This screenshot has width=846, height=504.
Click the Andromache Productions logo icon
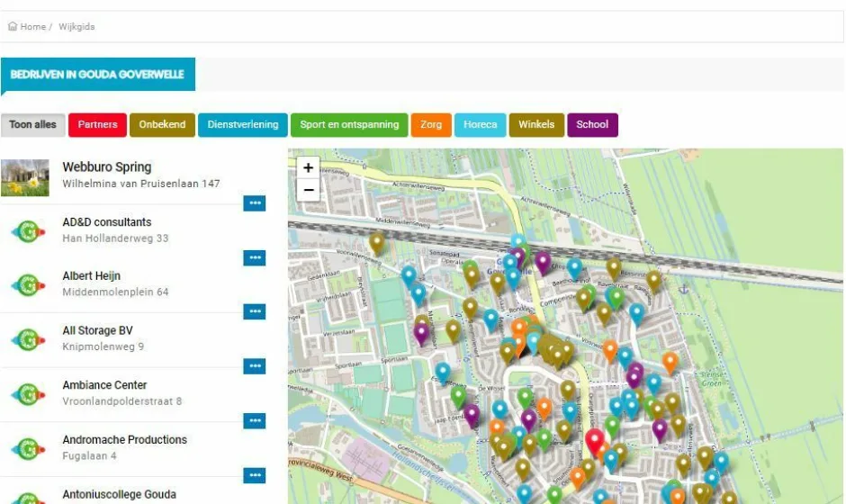coord(28,448)
